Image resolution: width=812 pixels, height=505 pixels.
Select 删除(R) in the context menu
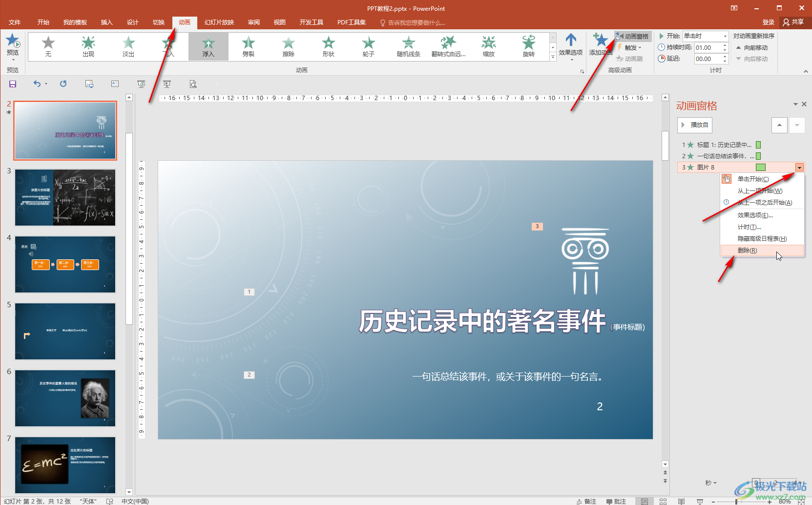click(x=762, y=251)
